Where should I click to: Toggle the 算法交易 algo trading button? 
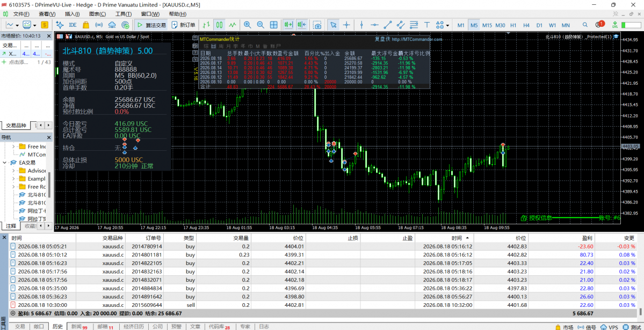click(x=151, y=25)
